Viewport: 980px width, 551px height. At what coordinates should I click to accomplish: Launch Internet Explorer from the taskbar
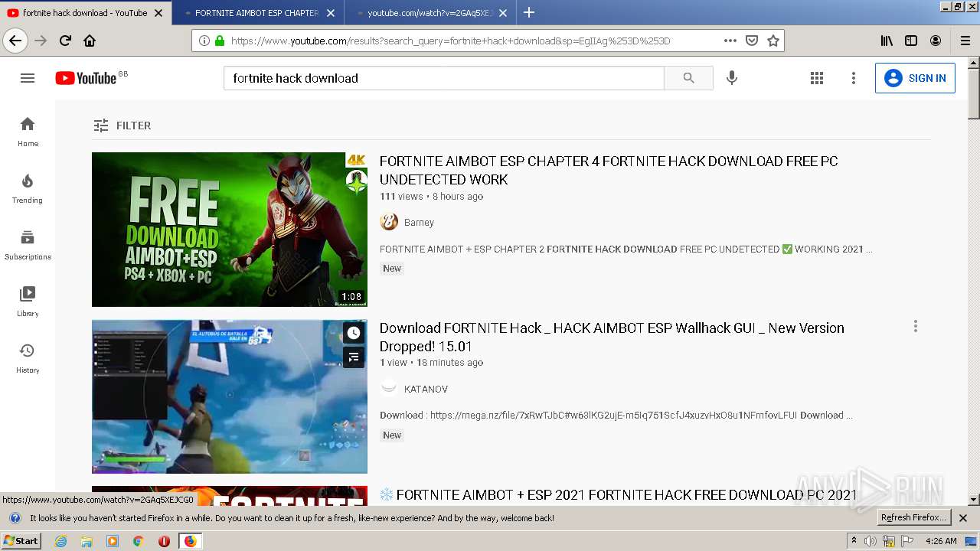pos(60,541)
